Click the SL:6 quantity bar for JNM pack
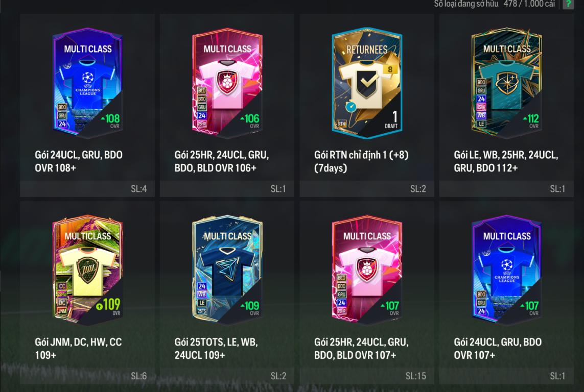The image size is (584, 392). coord(87,376)
